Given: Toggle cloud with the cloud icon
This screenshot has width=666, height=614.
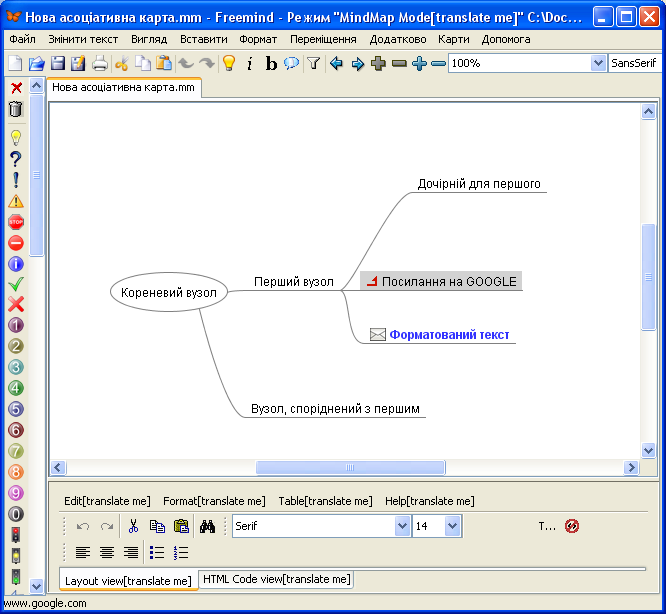Looking at the screenshot, I should (x=291, y=63).
